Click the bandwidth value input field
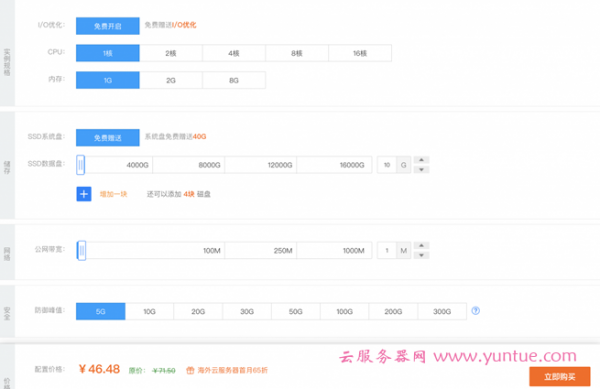The height and width of the screenshot is (389, 600). click(387, 251)
